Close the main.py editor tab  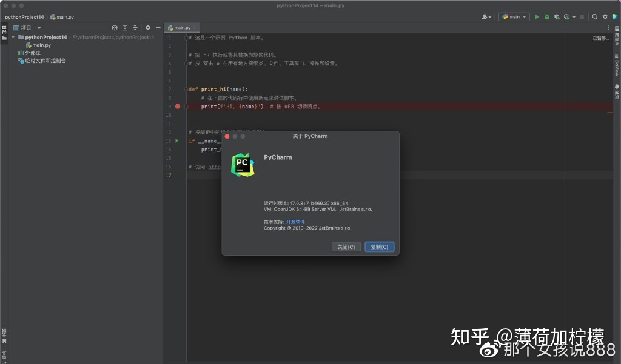[195, 28]
